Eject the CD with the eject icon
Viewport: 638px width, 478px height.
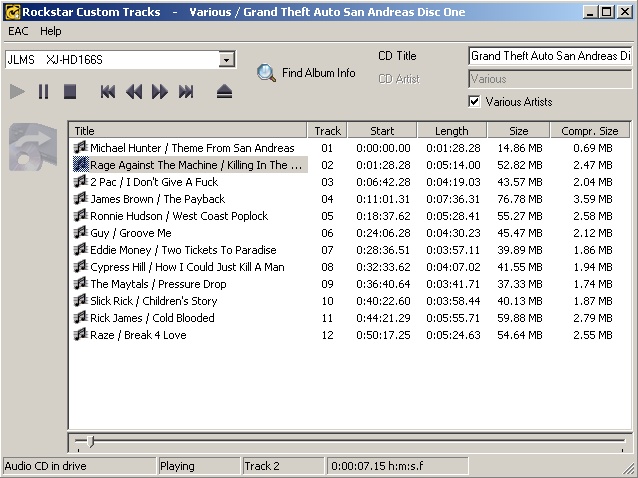[x=224, y=92]
